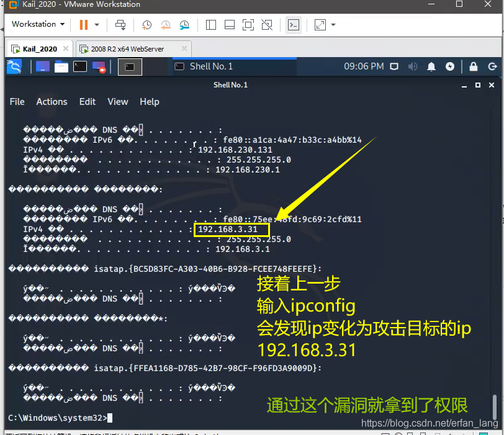This screenshot has height=435, width=504.
Task: Pause the virtual machine
Action: pyautogui.click(x=84, y=25)
